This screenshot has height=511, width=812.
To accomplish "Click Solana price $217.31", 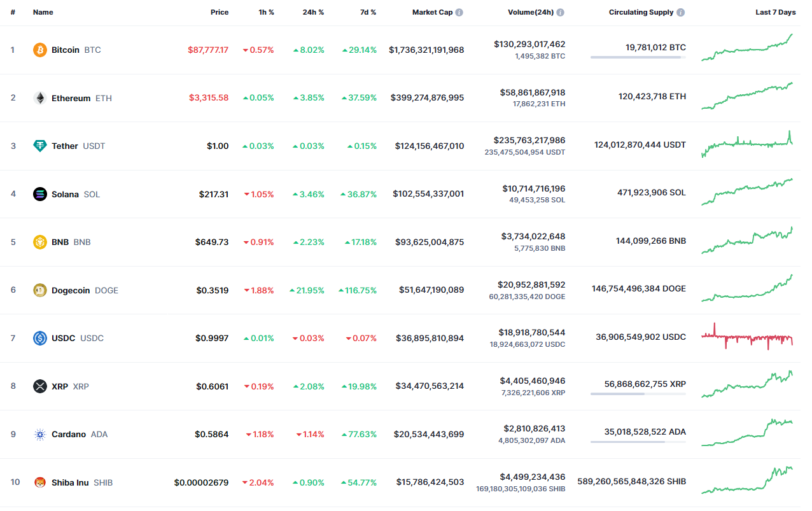I will coord(214,194).
